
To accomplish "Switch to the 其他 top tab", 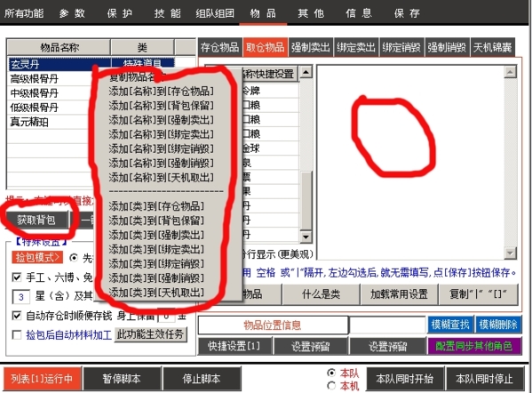I will pos(311,13).
